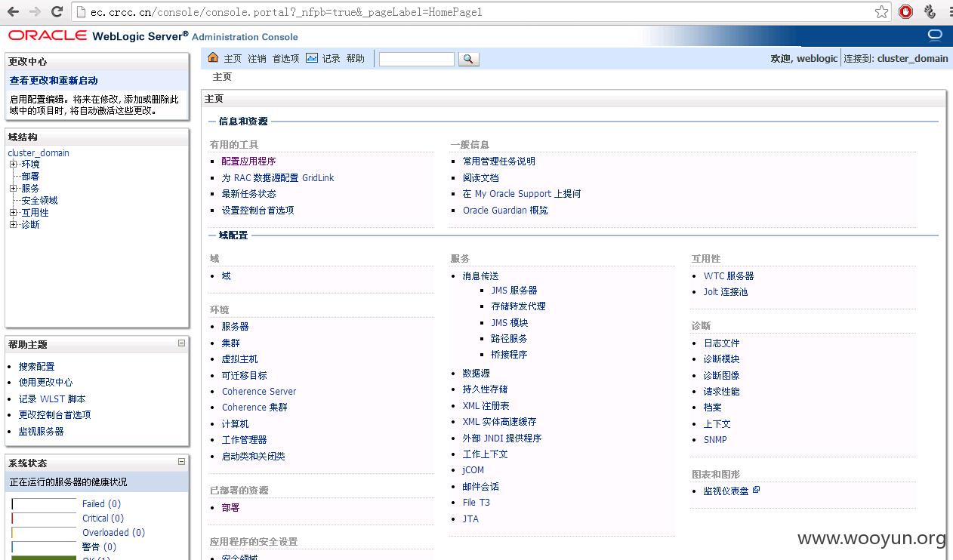Open 存储转发代理 link

tap(518, 306)
